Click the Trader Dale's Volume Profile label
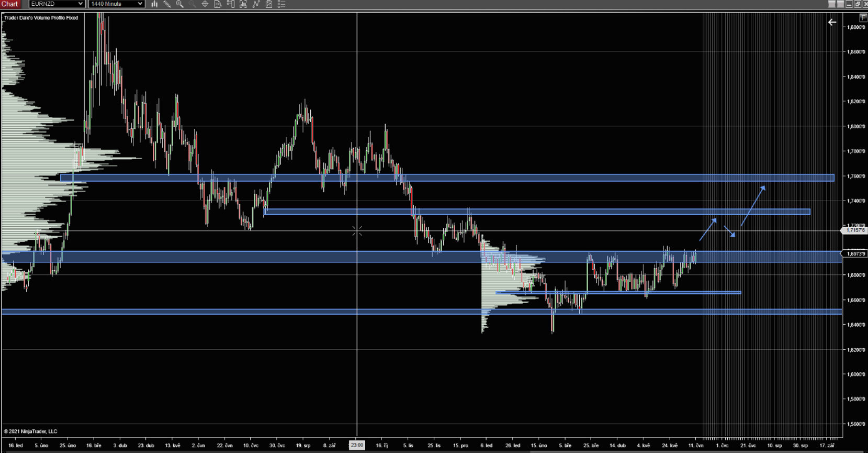 click(41, 18)
